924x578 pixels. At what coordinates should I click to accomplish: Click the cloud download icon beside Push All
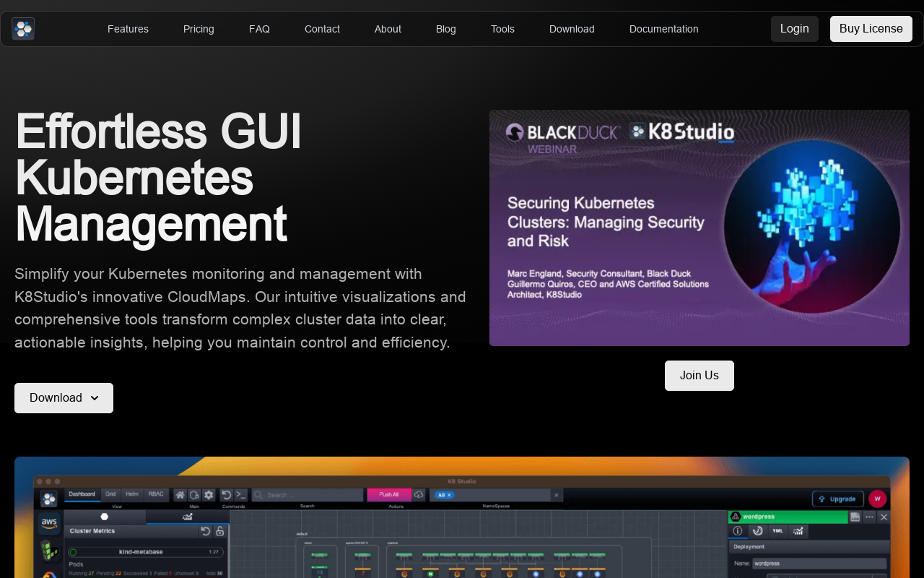(x=419, y=495)
